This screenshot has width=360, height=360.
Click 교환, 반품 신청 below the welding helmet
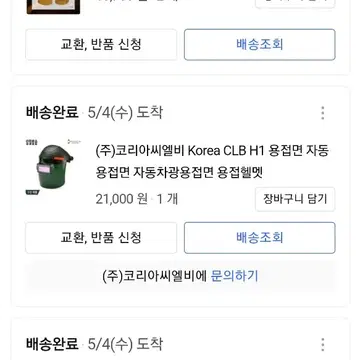coord(101,238)
